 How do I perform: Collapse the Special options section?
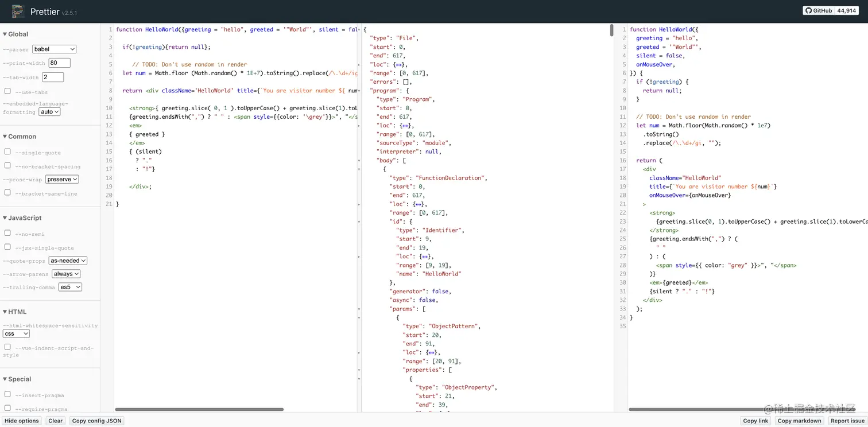click(x=17, y=379)
